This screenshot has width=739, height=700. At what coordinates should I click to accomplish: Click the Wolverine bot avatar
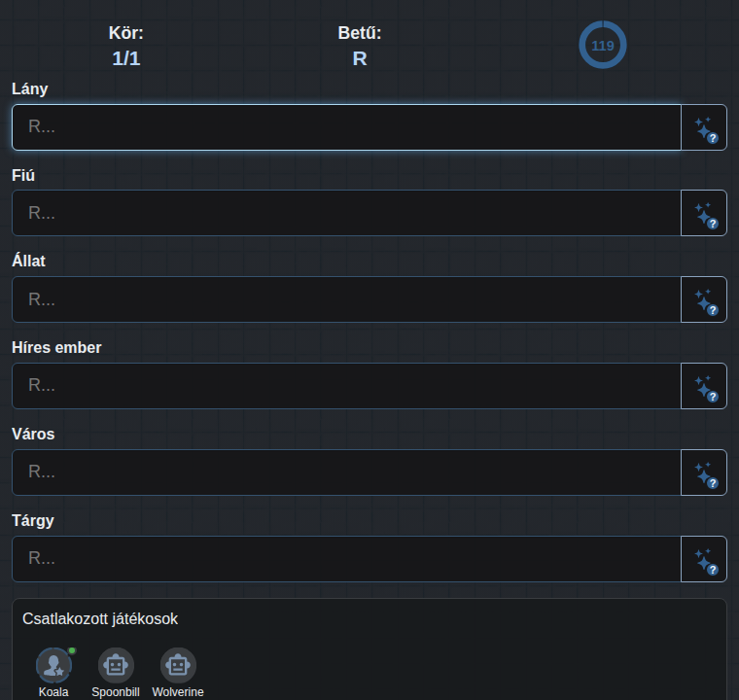click(x=178, y=665)
